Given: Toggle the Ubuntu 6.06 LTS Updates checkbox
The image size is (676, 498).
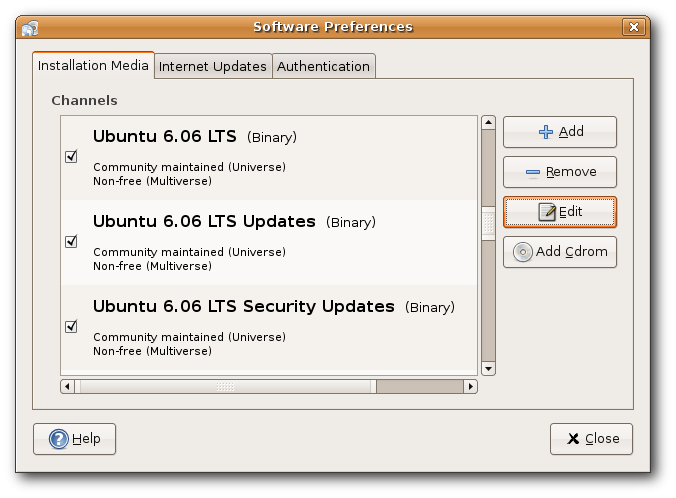Looking at the screenshot, I should [71, 241].
